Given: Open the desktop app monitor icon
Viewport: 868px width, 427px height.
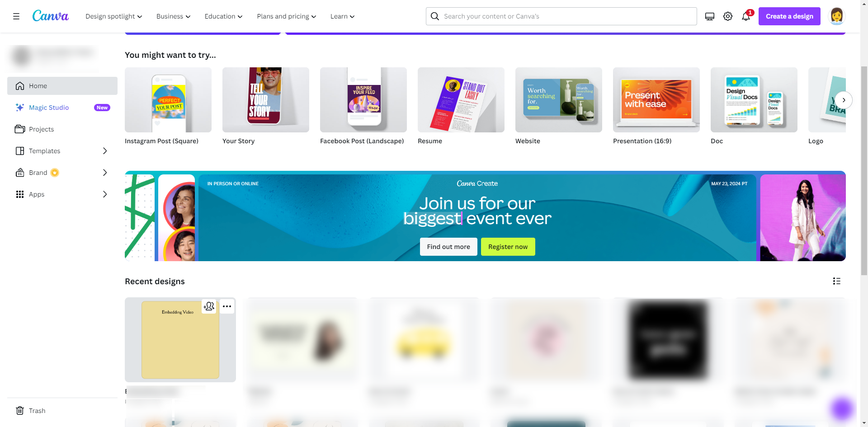Looking at the screenshot, I should 710,16.
